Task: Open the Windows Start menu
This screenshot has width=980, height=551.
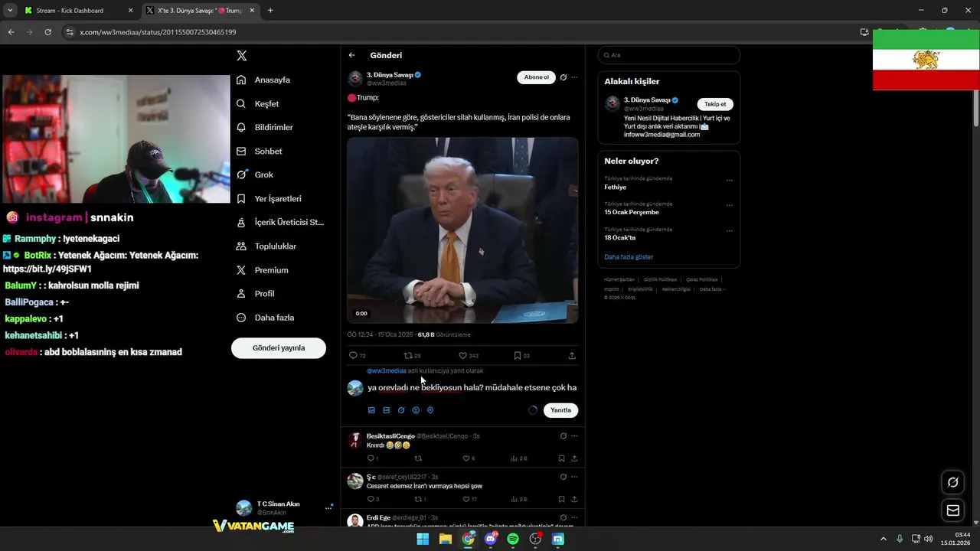Action: 423,539
